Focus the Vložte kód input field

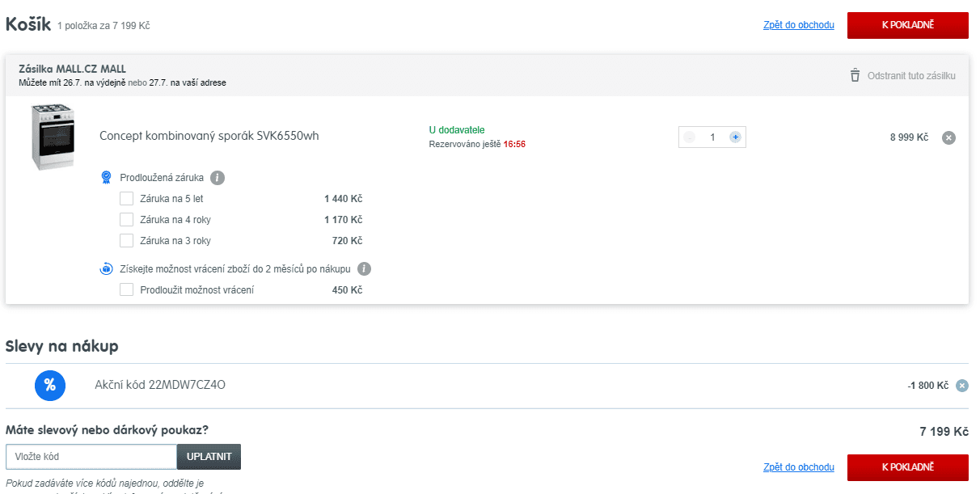coord(91,457)
